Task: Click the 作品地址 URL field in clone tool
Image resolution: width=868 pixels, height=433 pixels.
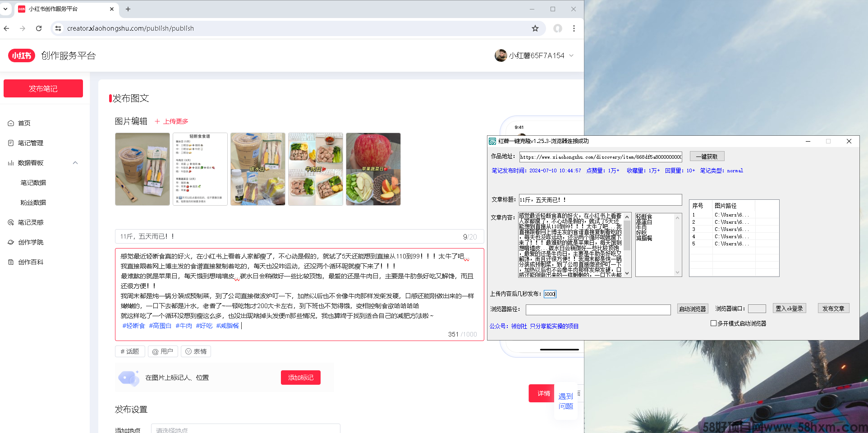Action: click(x=601, y=157)
